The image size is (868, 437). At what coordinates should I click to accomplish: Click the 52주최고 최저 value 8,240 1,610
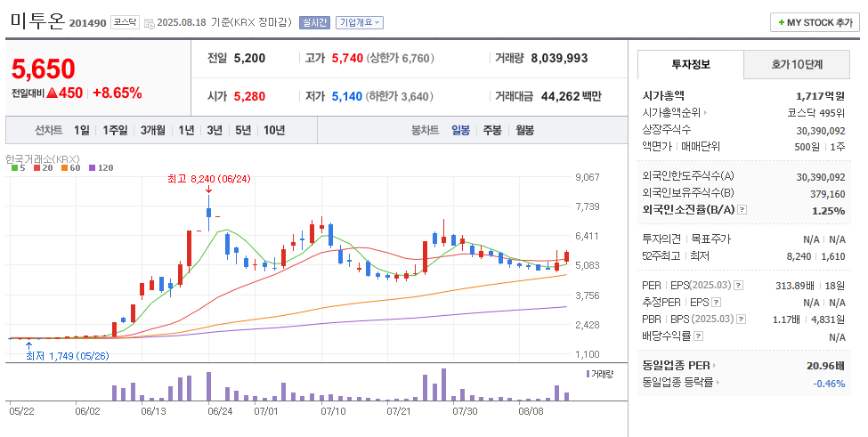point(816,256)
